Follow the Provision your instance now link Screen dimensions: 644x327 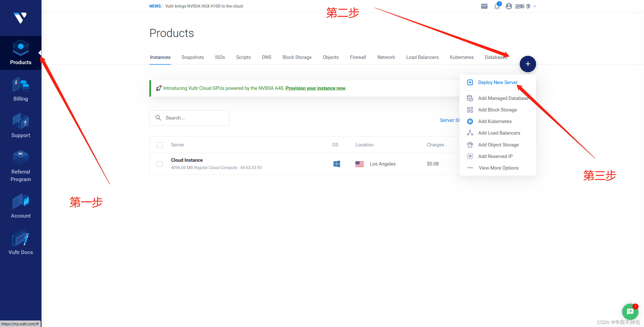[x=315, y=88]
